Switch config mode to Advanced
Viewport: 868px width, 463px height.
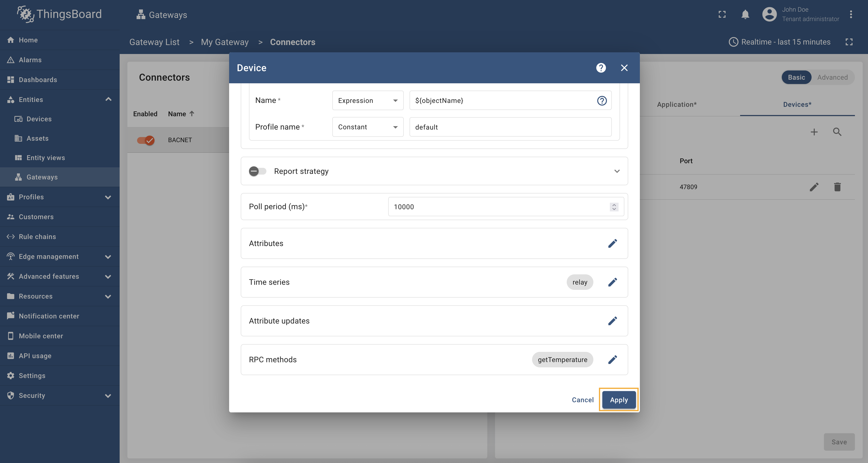click(x=832, y=77)
